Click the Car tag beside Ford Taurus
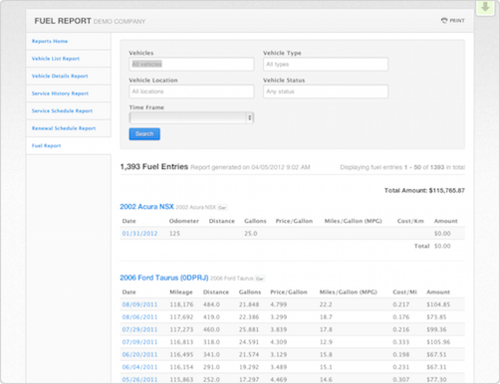500x384 pixels. click(x=260, y=278)
